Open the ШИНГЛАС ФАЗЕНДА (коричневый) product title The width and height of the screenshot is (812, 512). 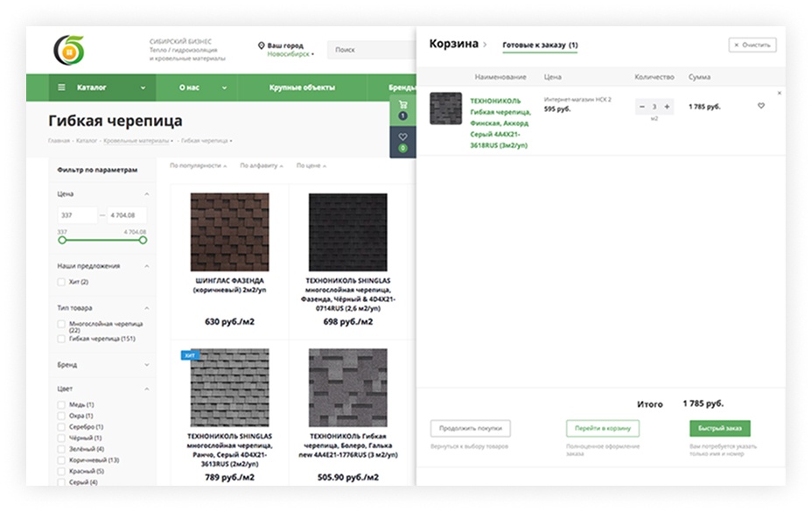coord(229,285)
